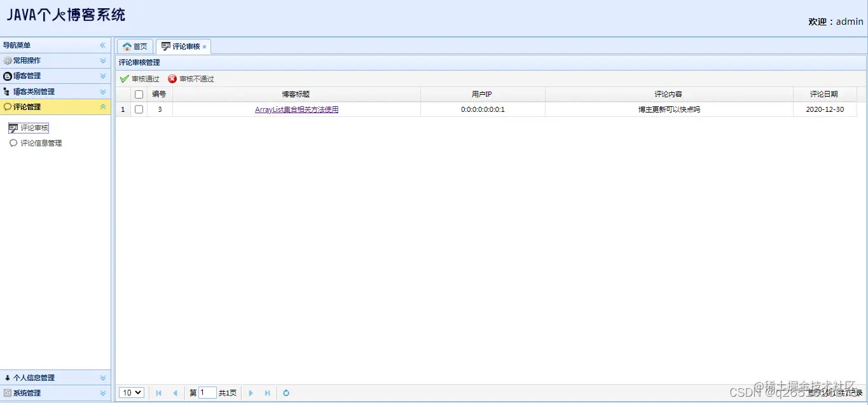Go to next page icon in pager
Image resolution: width=868 pixels, height=405 pixels.
click(251, 393)
